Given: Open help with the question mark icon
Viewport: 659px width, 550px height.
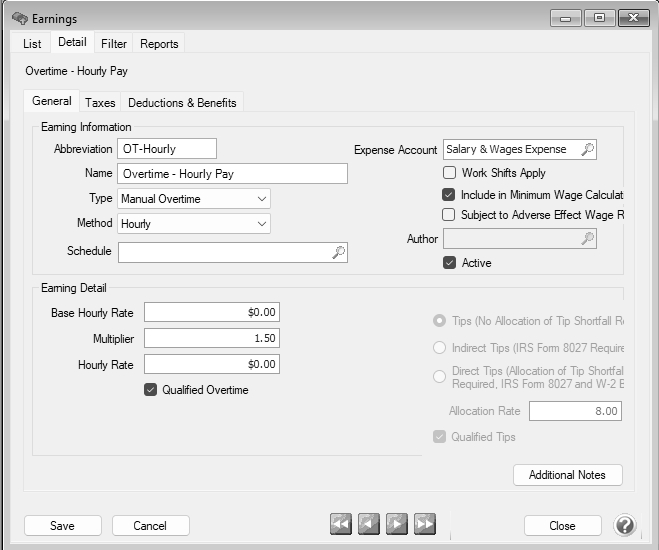Looking at the screenshot, I should 625,525.
